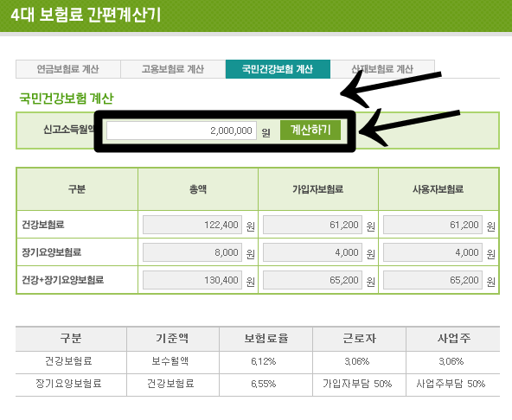Click the 6.12% rate cell
This screenshot has width=512, height=420.
(x=264, y=361)
